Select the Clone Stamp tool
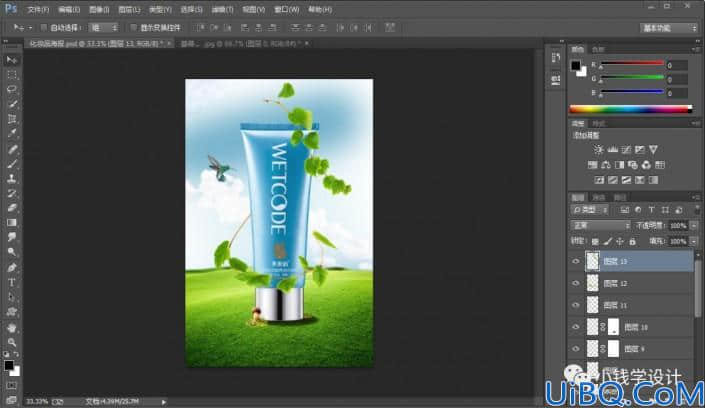The image size is (705, 408). pyautogui.click(x=12, y=179)
